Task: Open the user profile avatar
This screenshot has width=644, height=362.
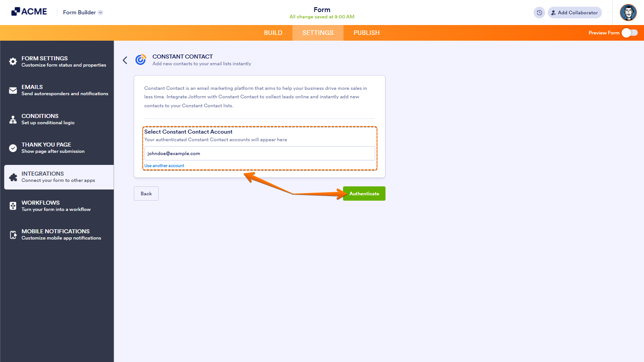Action: (x=628, y=13)
